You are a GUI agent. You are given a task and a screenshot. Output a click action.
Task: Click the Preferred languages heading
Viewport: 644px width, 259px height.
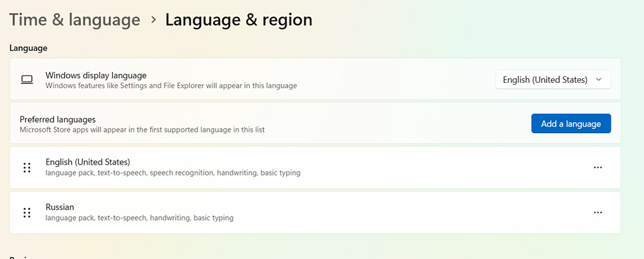pos(57,119)
